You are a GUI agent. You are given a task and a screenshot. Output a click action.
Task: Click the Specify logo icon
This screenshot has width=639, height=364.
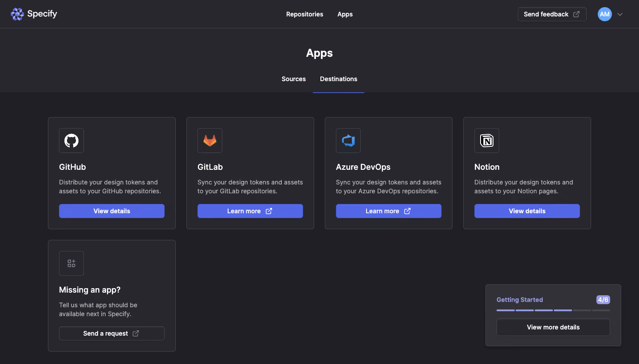coord(17,14)
